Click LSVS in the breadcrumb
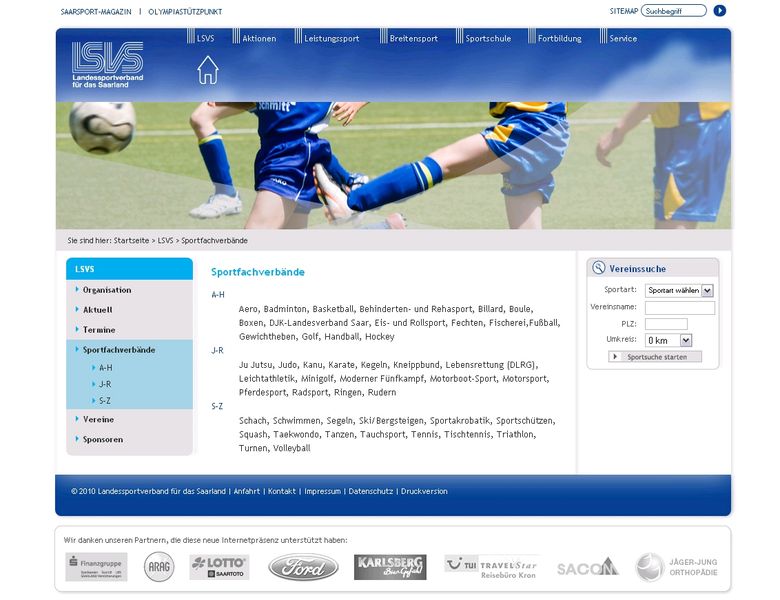Viewport: 780px width, 600px height. 165,240
